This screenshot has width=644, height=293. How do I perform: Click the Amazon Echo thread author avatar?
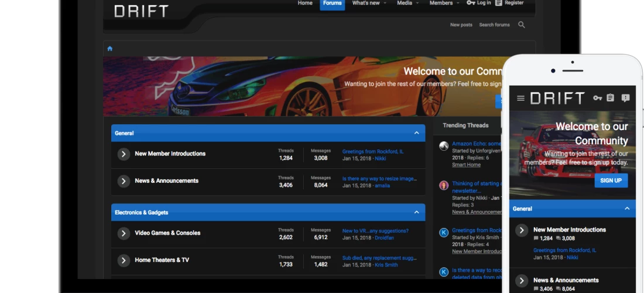(x=444, y=146)
